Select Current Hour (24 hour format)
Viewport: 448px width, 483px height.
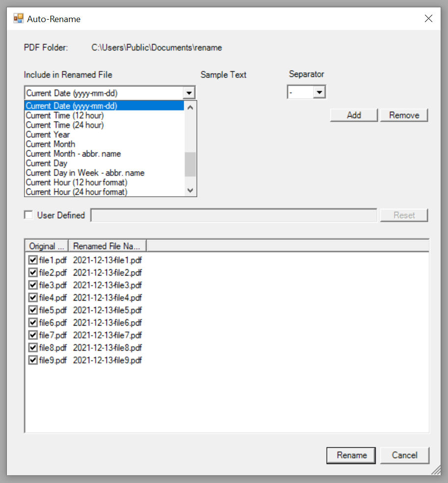(104, 192)
